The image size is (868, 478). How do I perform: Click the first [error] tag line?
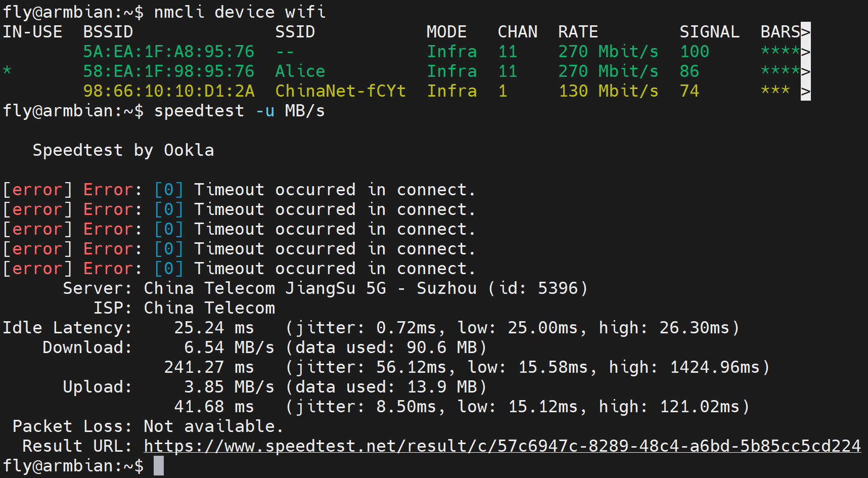click(x=239, y=190)
